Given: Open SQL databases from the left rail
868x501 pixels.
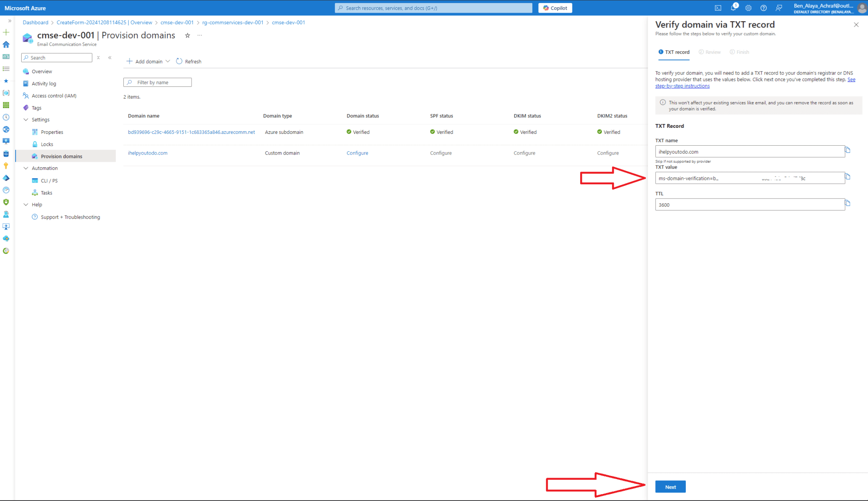Looking at the screenshot, I should [x=6, y=153].
